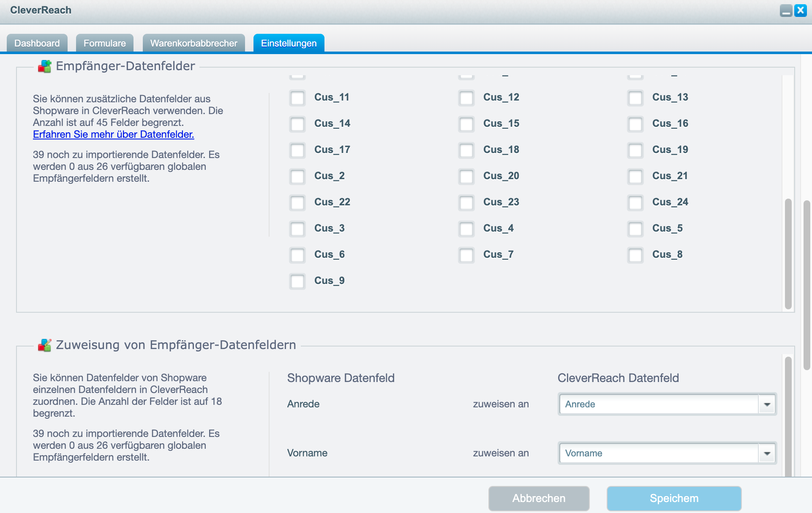Open the Erfahren Sie mehr über Datenfelder link
The width and height of the screenshot is (812, 513).
coord(113,134)
